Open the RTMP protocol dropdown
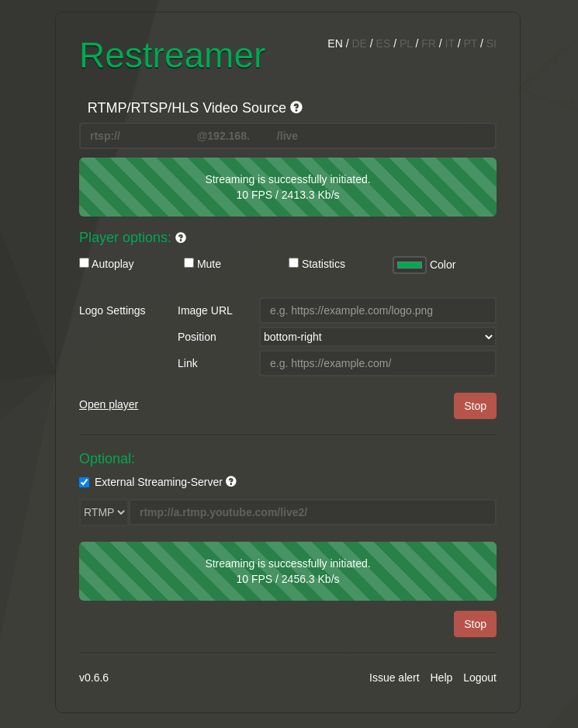Image resolution: width=578 pixels, height=728 pixels. 104,512
